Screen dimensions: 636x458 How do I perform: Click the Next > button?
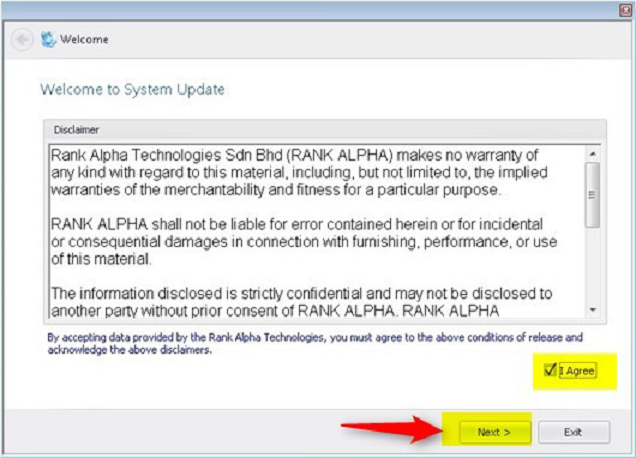click(x=494, y=432)
